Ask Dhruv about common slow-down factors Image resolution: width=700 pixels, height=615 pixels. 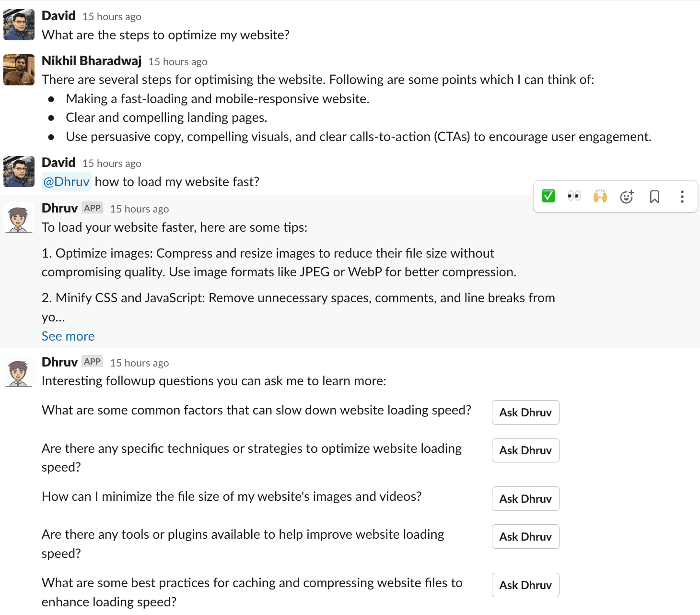click(x=525, y=413)
